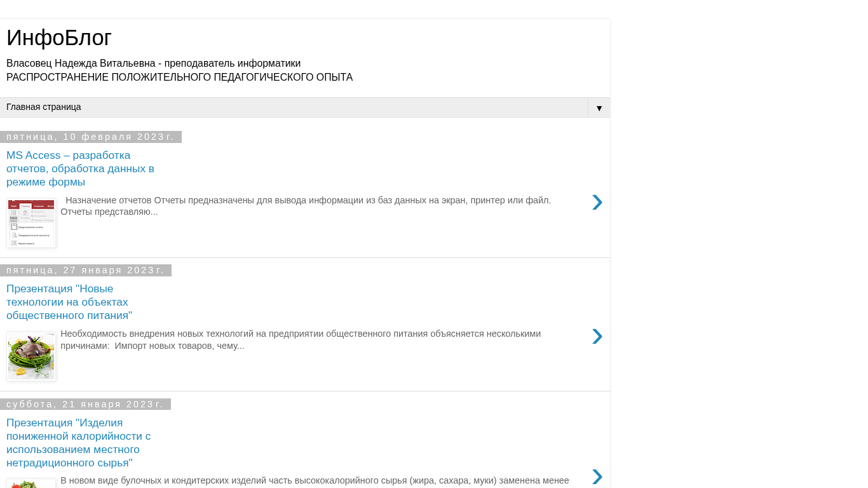Open the Главная страница page selector
Viewport: 868px width, 488px height.
click(x=294, y=107)
